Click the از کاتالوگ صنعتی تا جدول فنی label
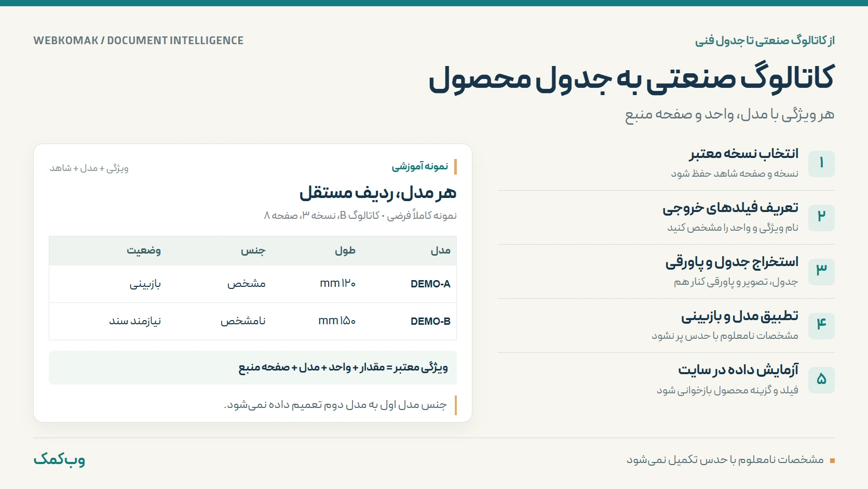Screen dimensions: 868x489 [765, 41]
